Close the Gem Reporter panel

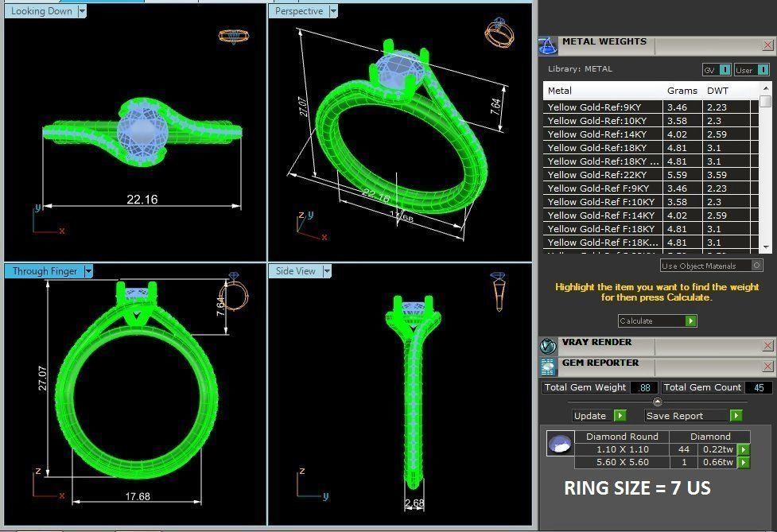[767, 366]
